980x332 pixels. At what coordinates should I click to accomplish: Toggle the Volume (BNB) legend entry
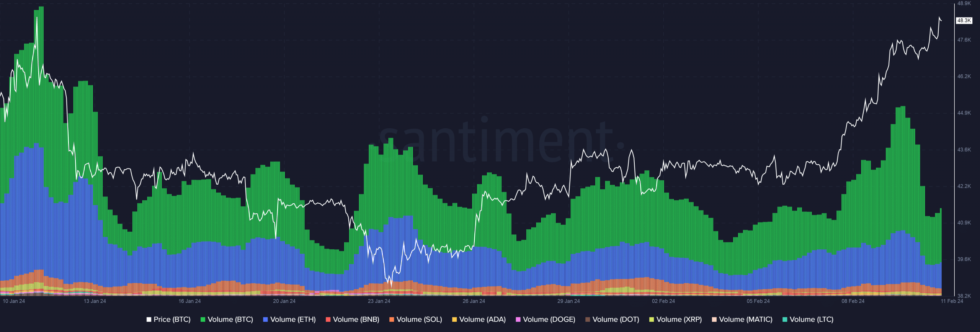[x=352, y=319]
